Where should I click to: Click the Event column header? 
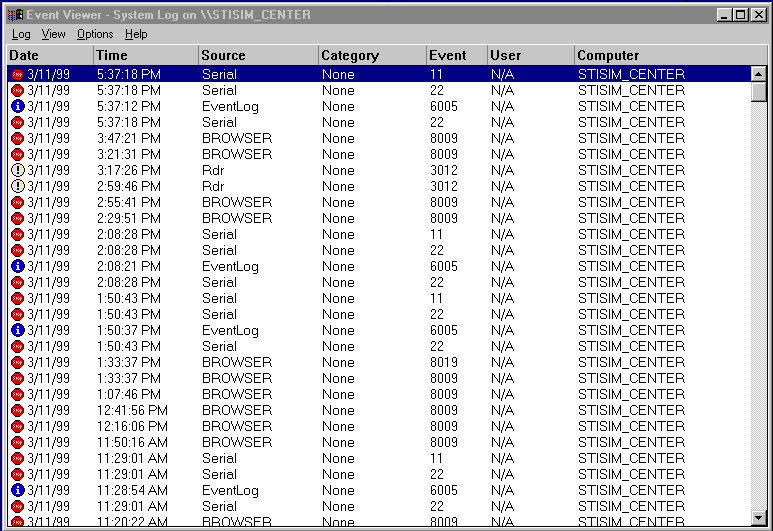[457, 55]
